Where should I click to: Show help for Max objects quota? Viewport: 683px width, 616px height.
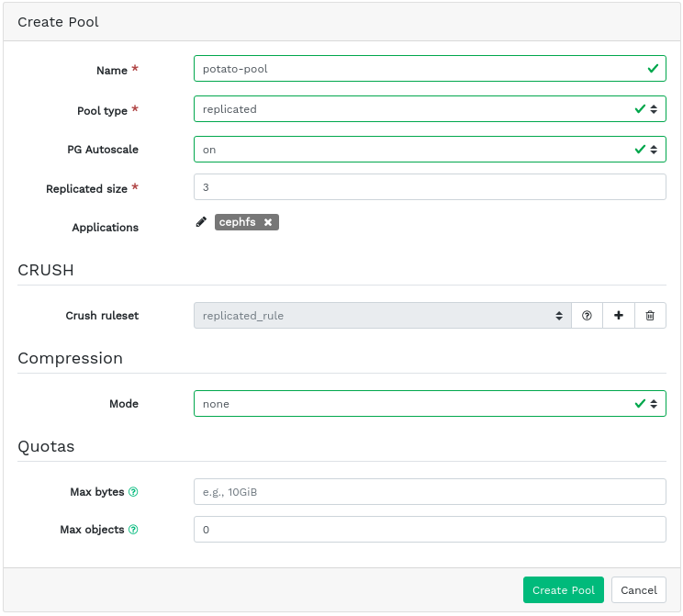coord(133,530)
